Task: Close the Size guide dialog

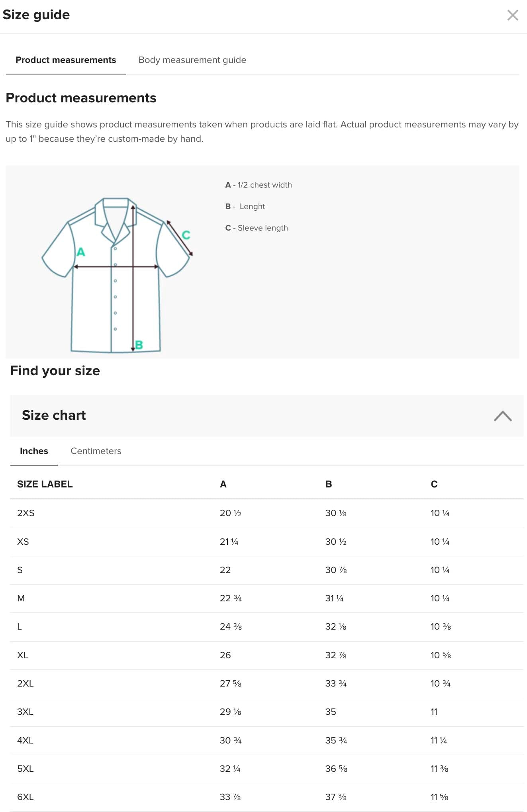Action: point(512,15)
